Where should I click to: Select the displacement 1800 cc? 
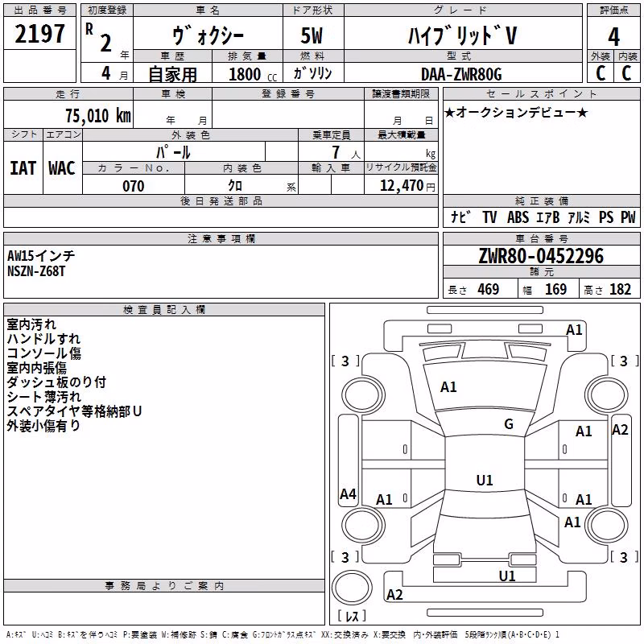point(253,74)
